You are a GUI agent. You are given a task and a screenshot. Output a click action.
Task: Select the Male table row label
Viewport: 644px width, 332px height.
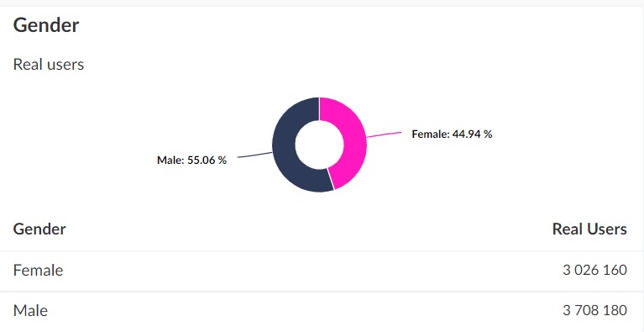(30, 310)
